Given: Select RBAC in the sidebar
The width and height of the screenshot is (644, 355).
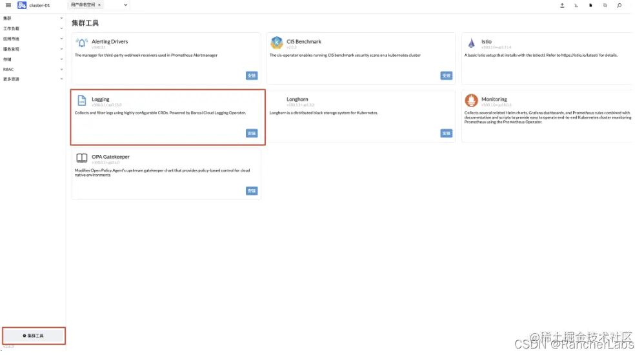Looking at the screenshot, I should click(8, 70).
